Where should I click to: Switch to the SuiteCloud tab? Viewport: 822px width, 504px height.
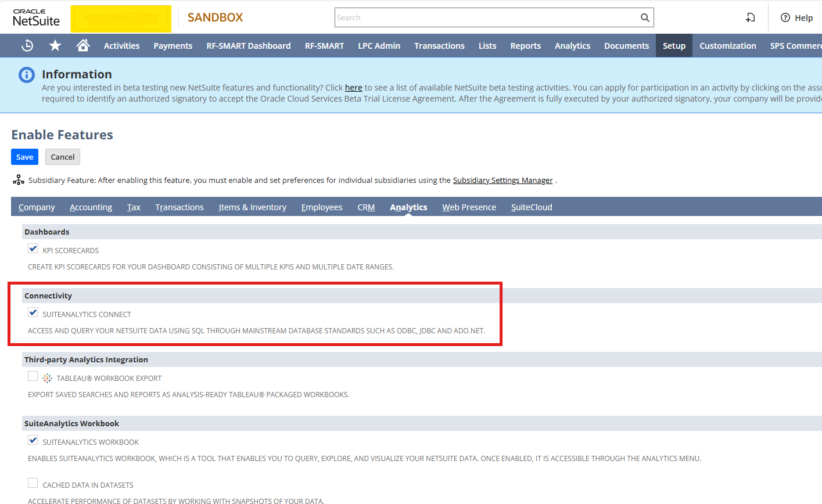click(x=532, y=207)
